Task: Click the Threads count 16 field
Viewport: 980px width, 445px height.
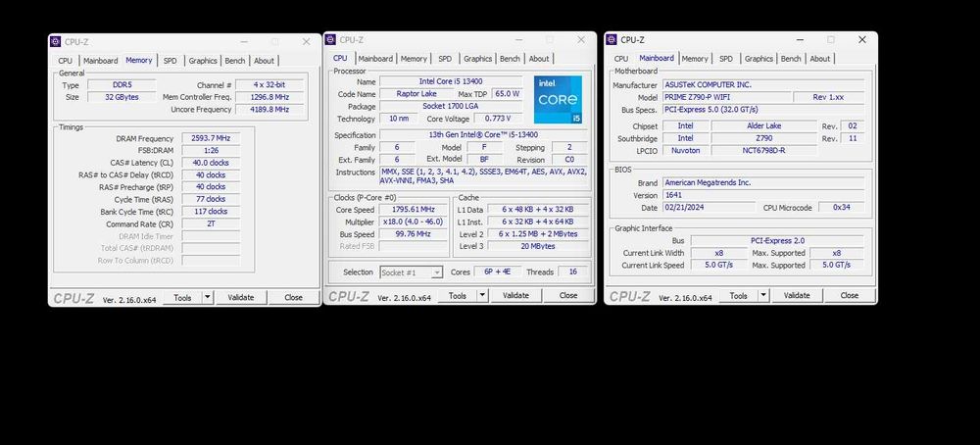Action: (572, 272)
